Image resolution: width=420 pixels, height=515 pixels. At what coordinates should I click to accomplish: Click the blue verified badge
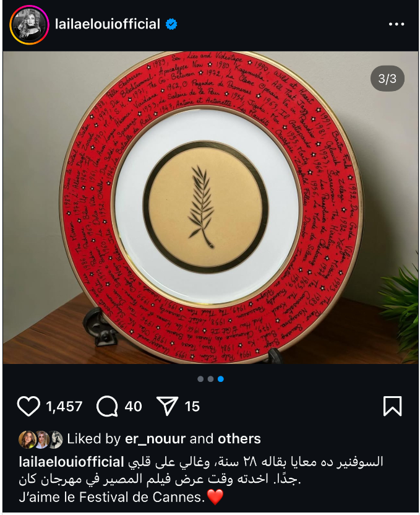pos(171,24)
